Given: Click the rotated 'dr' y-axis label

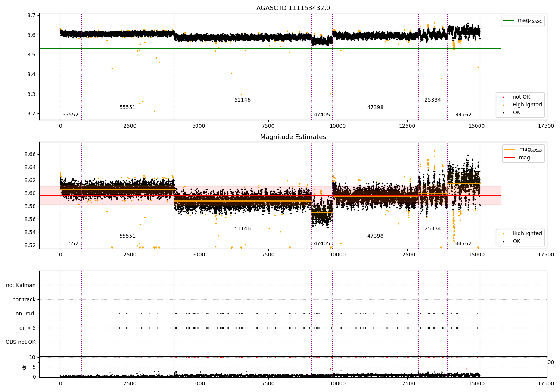Looking at the screenshot, I should coord(24,367).
